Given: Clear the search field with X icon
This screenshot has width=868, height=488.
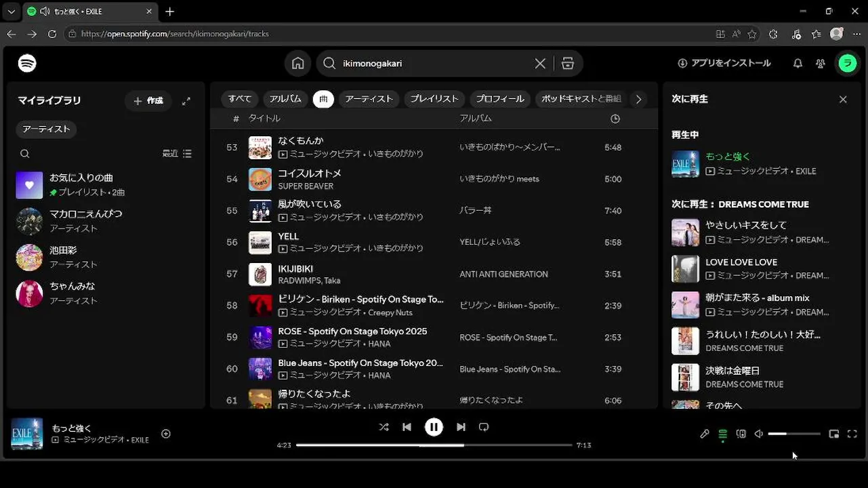Looking at the screenshot, I should coord(540,63).
